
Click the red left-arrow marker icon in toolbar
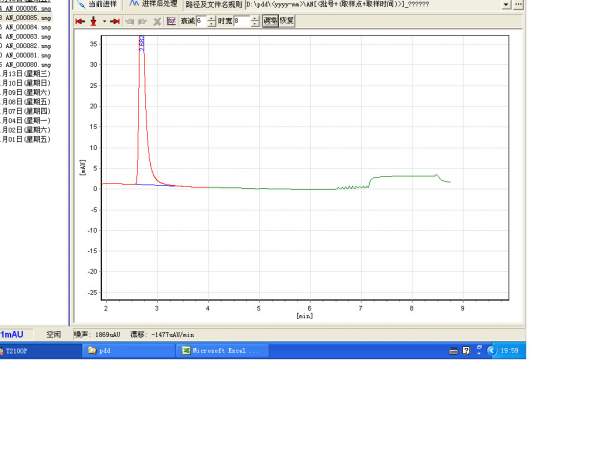pyautogui.click(x=80, y=21)
